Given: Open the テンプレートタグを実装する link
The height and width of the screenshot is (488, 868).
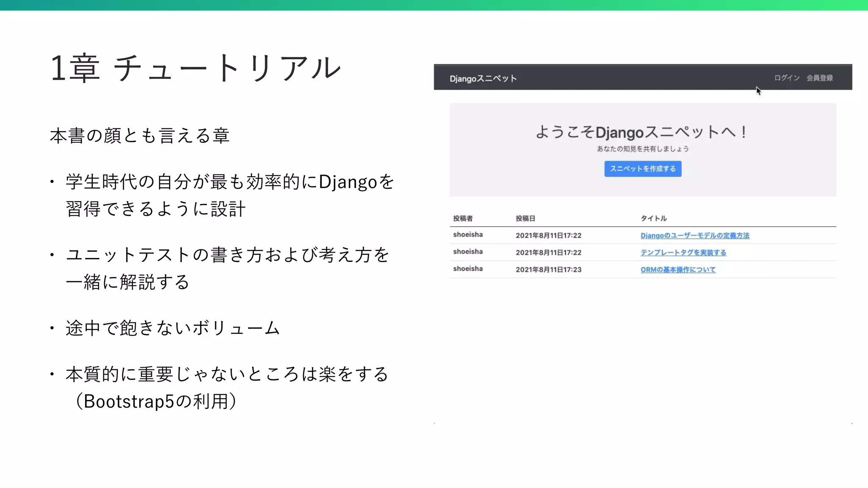Looking at the screenshot, I should pos(683,252).
